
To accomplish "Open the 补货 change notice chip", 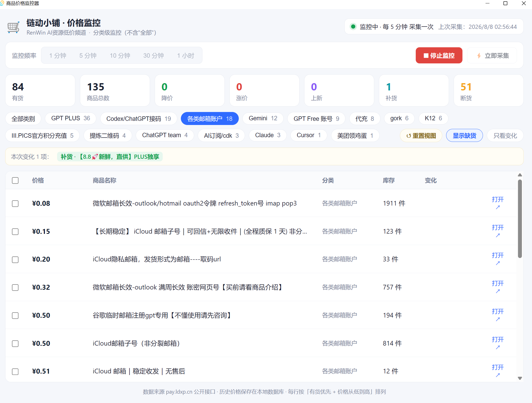I will coord(110,157).
